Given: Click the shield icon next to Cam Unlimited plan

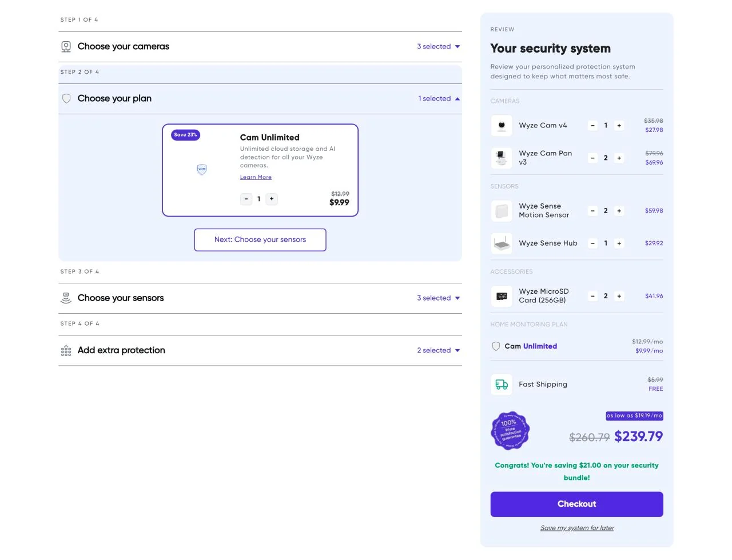Looking at the screenshot, I should [x=496, y=346].
